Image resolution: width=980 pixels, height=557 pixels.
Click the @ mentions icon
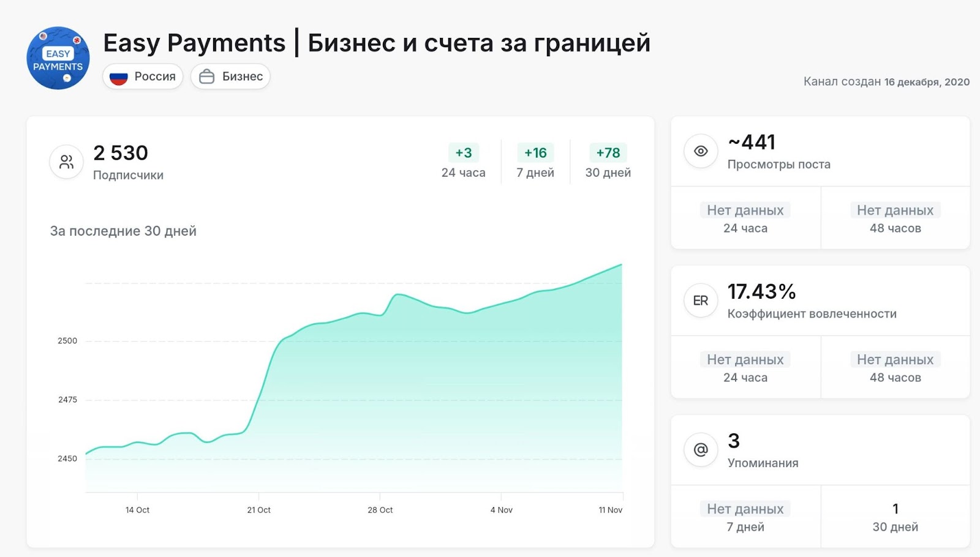click(x=701, y=450)
